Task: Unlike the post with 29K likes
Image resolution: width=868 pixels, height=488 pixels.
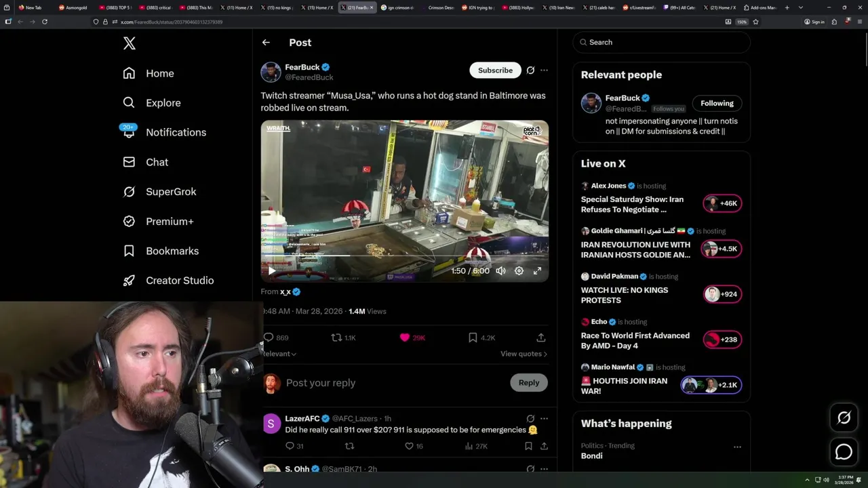Action: pyautogui.click(x=412, y=338)
